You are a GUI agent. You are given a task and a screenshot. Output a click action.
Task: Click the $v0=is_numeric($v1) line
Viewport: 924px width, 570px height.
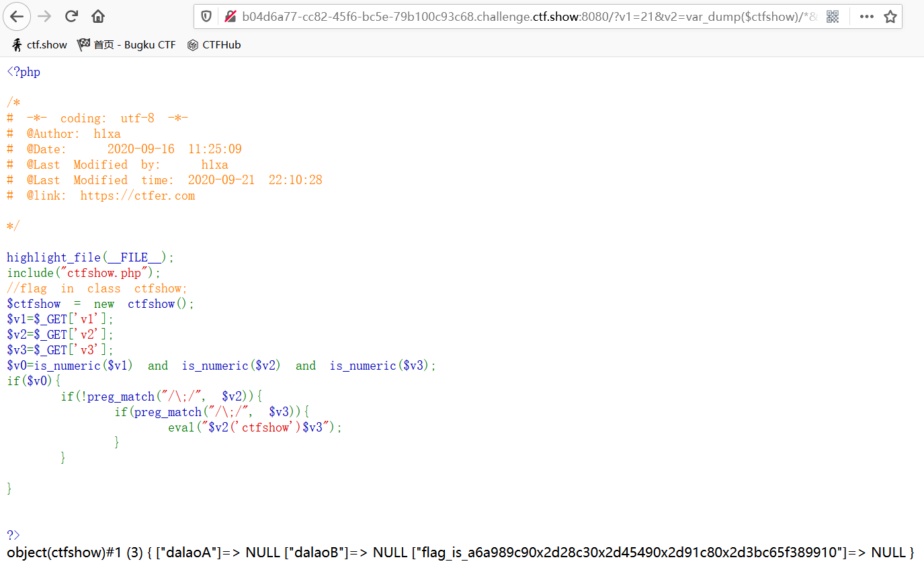pos(222,366)
